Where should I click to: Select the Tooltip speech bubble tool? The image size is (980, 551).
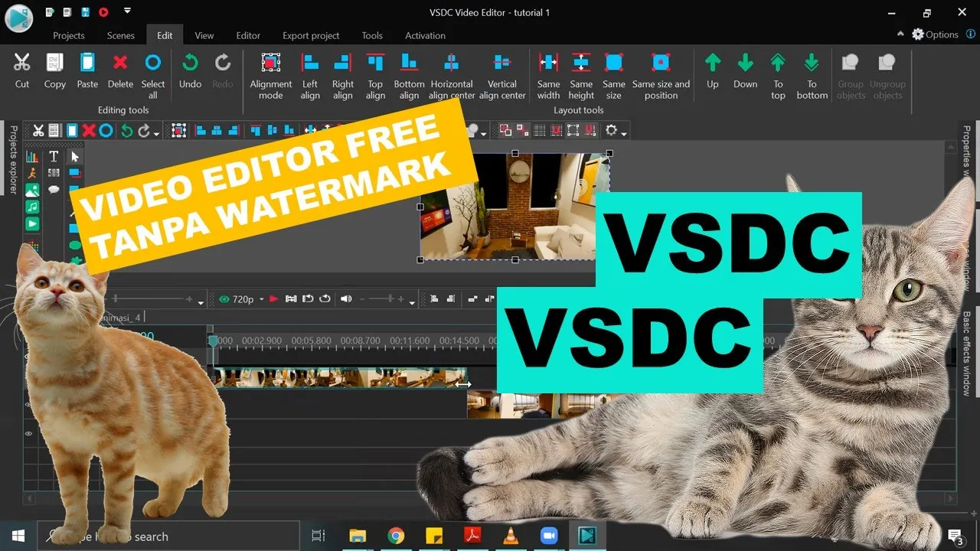(x=54, y=190)
